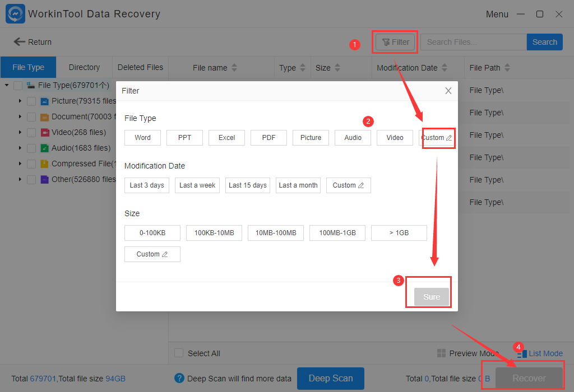Expand the Other tree node

pos(20,179)
